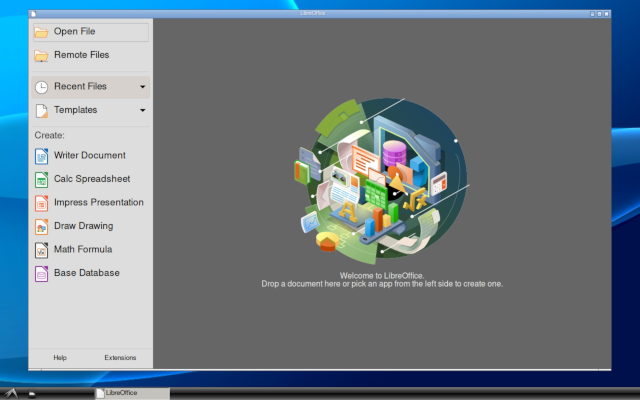
Task: Click the Draw Drawing icon
Action: pos(41,227)
